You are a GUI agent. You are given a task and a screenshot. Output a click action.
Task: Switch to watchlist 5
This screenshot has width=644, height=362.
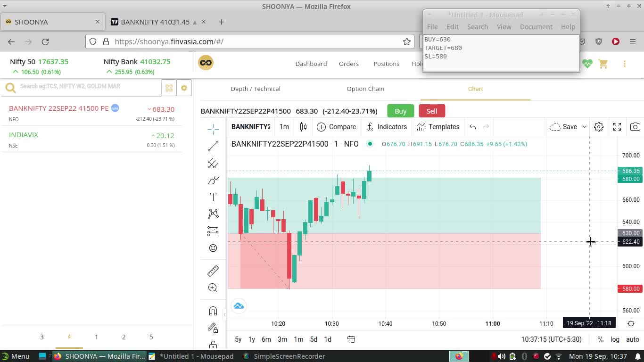point(151,337)
